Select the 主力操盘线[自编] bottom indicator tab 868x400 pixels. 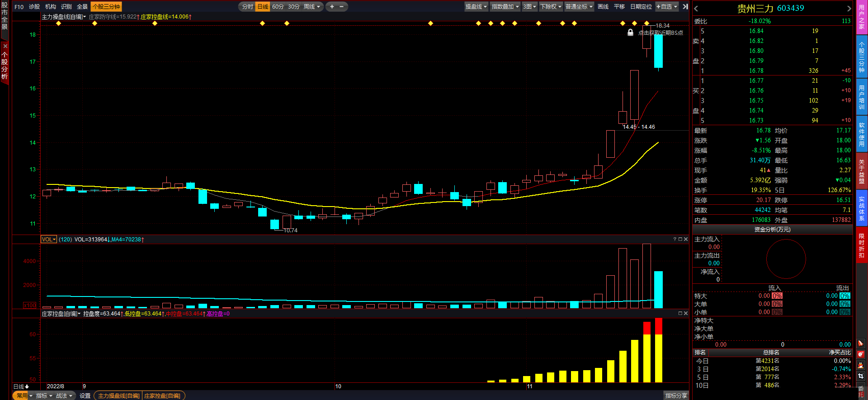click(118, 395)
